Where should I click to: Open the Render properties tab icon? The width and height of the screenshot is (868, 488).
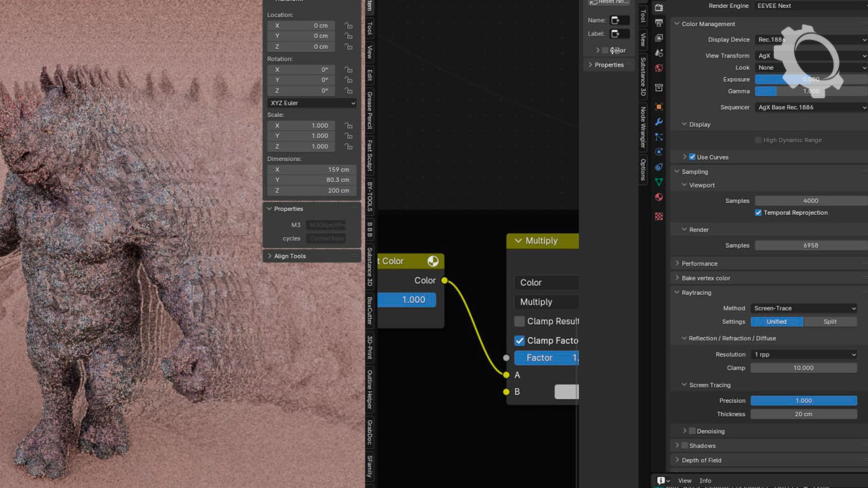coord(658,7)
